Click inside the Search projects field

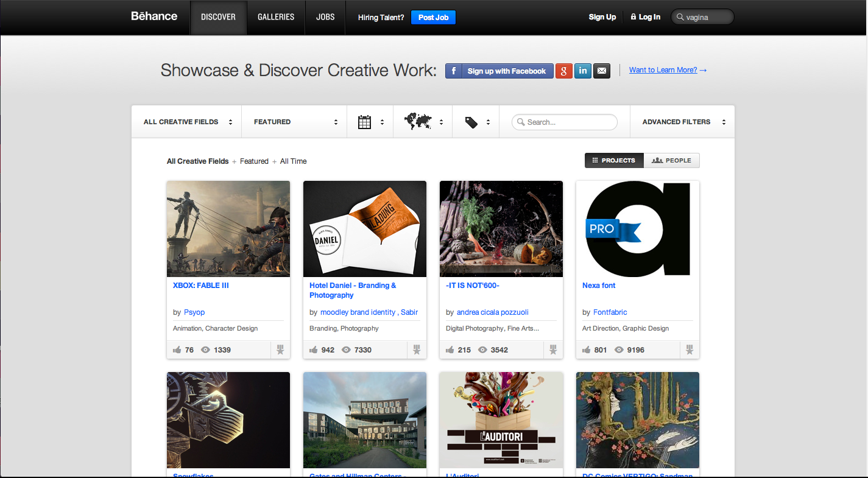[564, 122]
